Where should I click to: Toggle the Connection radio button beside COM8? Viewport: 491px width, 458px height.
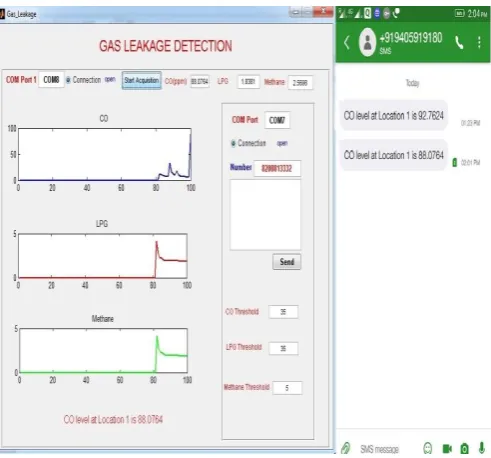(x=68, y=80)
